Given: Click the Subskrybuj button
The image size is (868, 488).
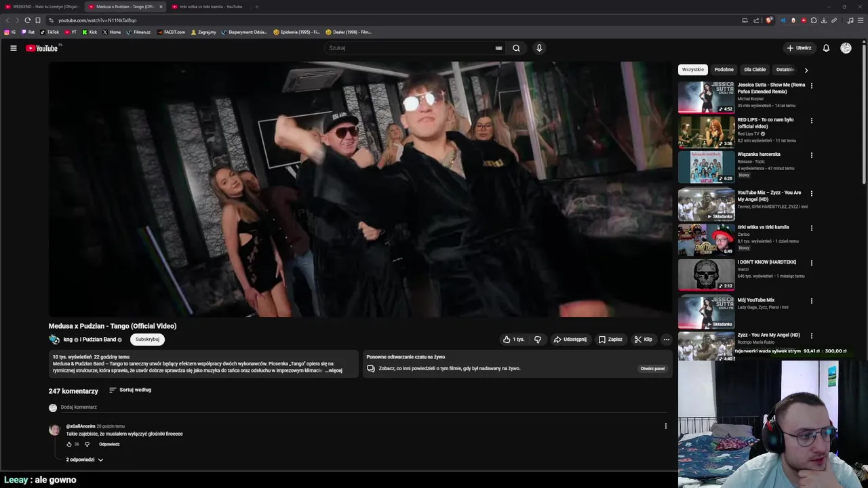Looking at the screenshot, I should point(147,340).
